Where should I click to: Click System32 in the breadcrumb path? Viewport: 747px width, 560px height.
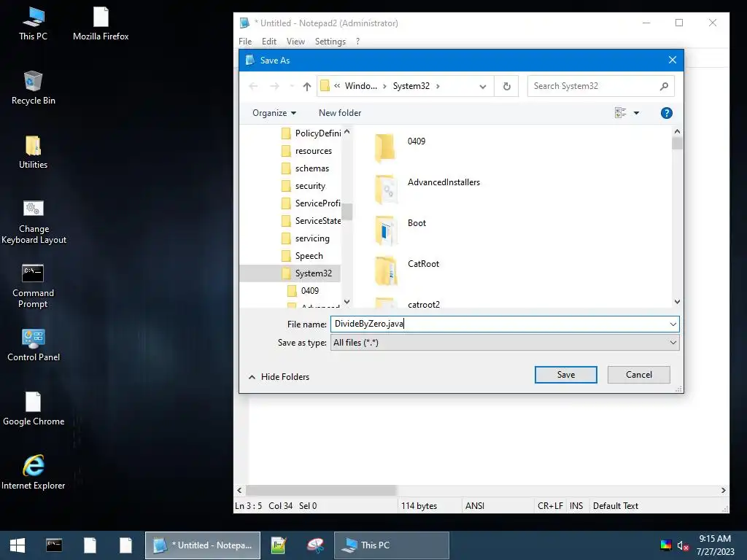tap(411, 86)
